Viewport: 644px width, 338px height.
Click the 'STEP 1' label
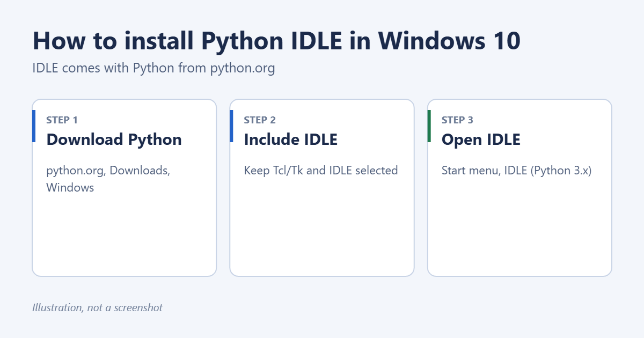click(x=62, y=120)
